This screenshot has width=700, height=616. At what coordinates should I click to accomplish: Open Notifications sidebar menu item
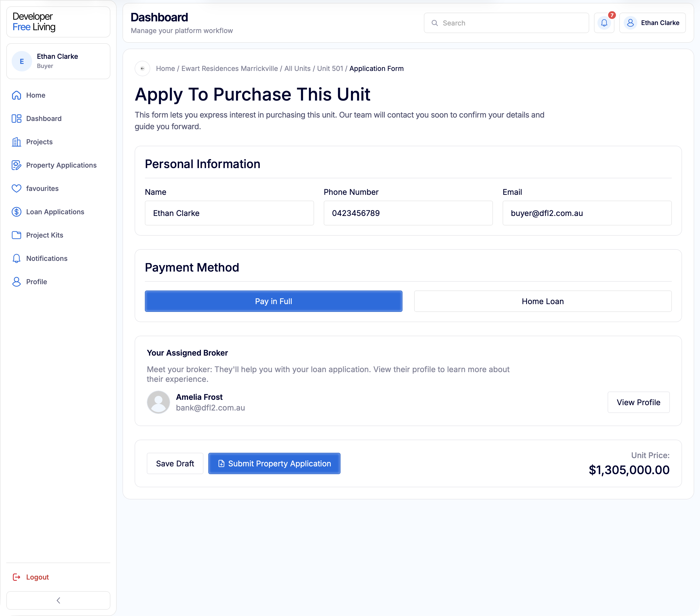click(58, 258)
